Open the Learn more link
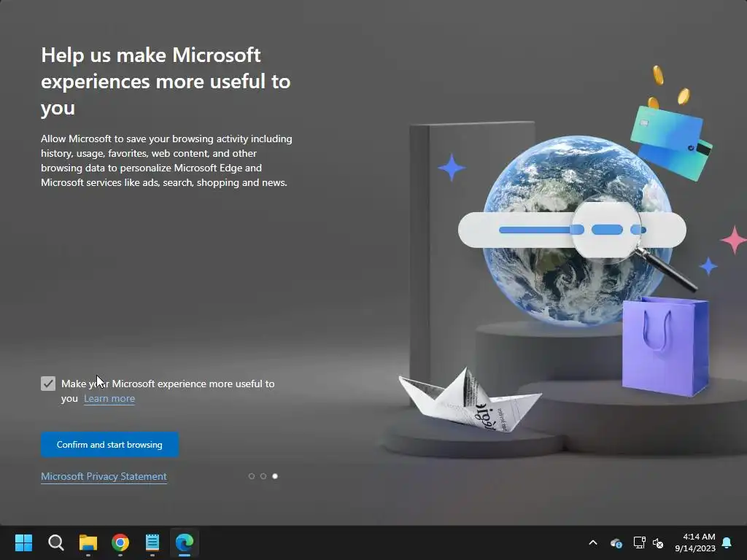 point(109,399)
